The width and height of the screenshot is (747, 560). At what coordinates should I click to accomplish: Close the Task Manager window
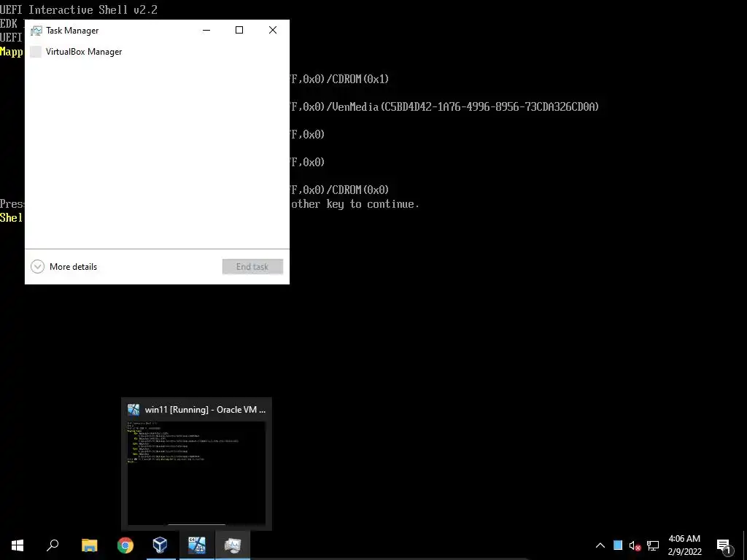(273, 30)
